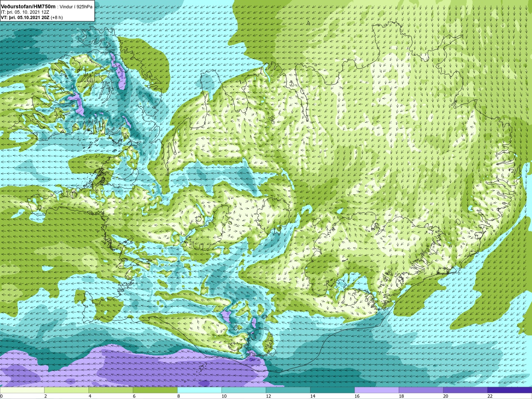Click the dark teal 14–16 legend swatch
532x399 pixels.
332,390
